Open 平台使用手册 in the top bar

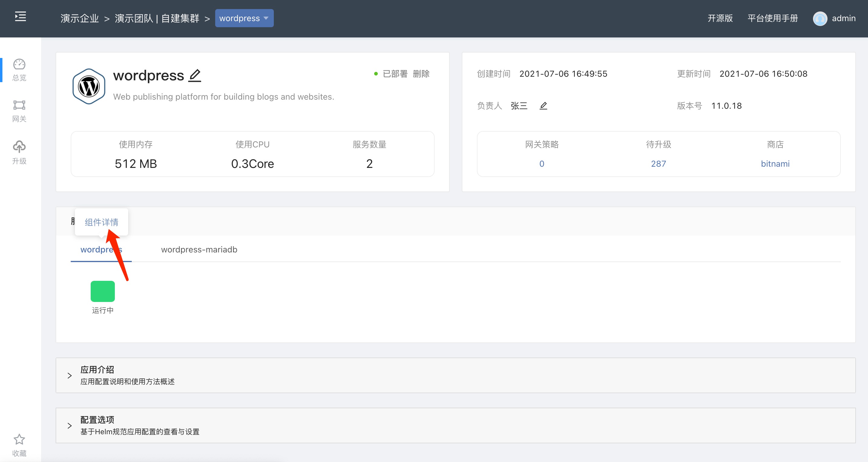pyautogui.click(x=772, y=18)
